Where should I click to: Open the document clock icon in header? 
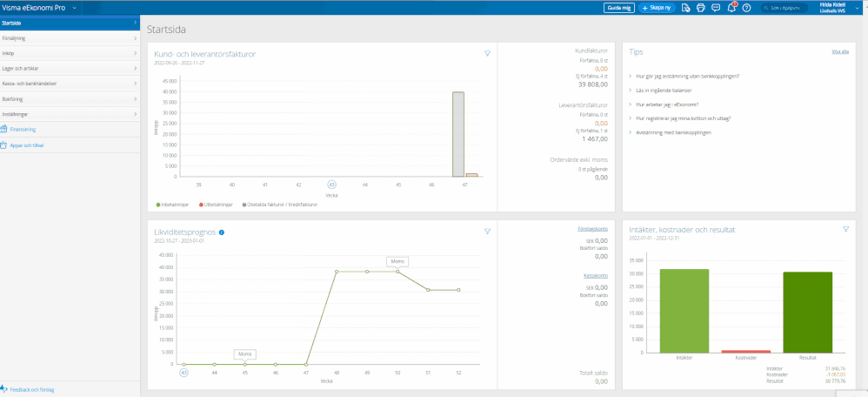point(685,8)
